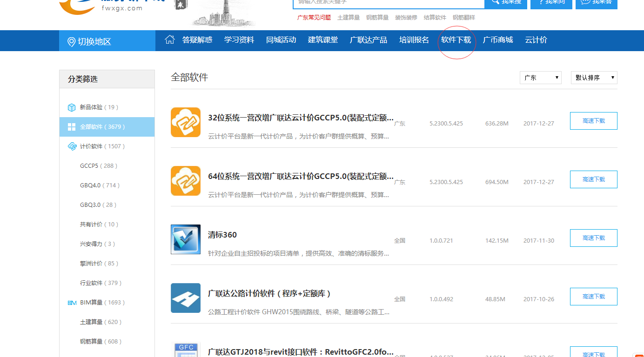Open 广联达产品 in navigation bar
644x357 pixels.
(369, 40)
